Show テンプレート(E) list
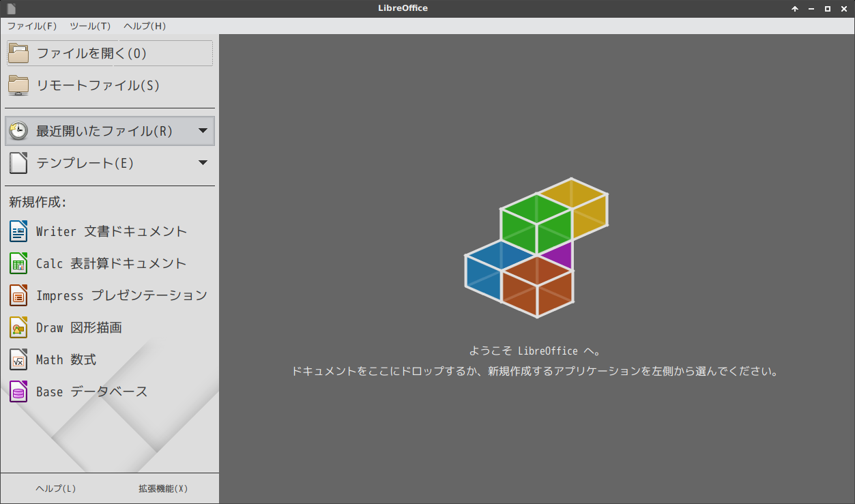The width and height of the screenshot is (855, 504). [x=110, y=163]
